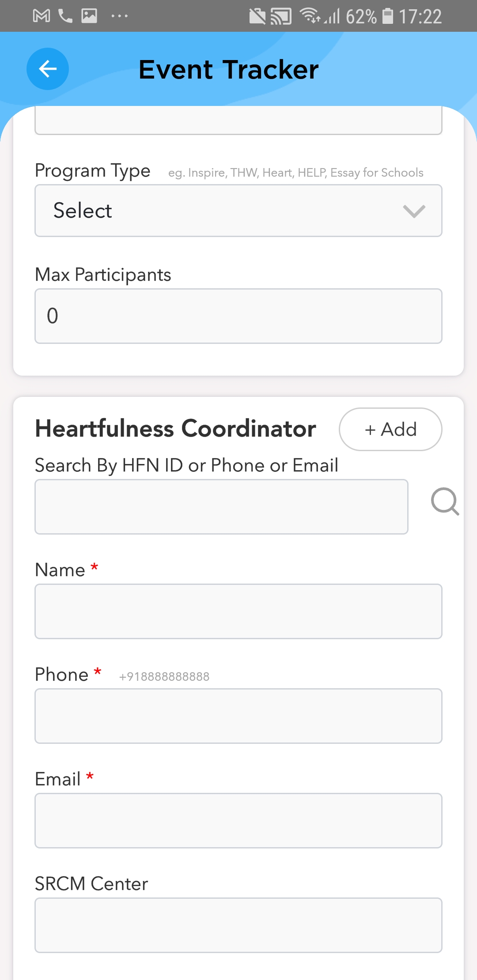This screenshot has height=980, width=477.
Task: Click into the SRCM Center field
Action: (x=238, y=925)
